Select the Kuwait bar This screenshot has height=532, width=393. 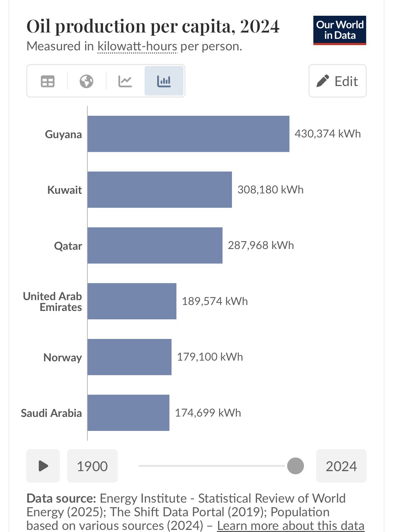pyautogui.click(x=160, y=190)
